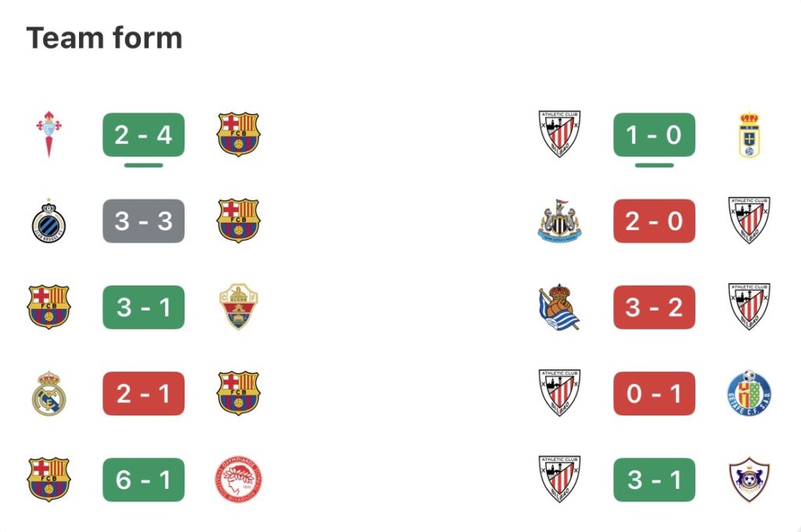The height and width of the screenshot is (532, 801).
Task: Select the Qarabag team crest
Action: click(749, 479)
